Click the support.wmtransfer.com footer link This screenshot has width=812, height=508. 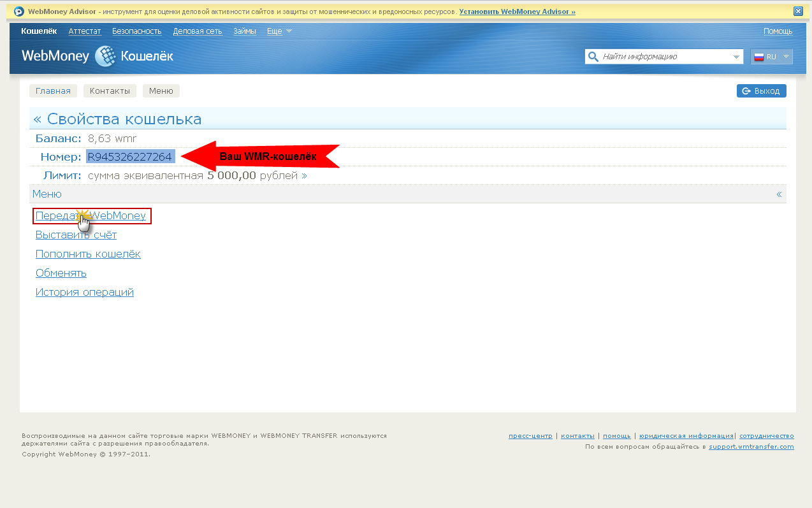tap(751, 447)
